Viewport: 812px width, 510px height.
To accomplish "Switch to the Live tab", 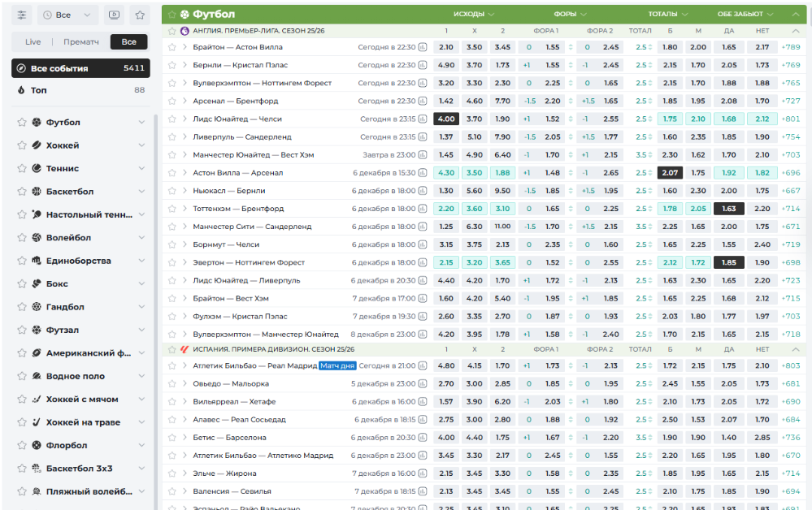I will pyautogui.click(x=33, y=41).
